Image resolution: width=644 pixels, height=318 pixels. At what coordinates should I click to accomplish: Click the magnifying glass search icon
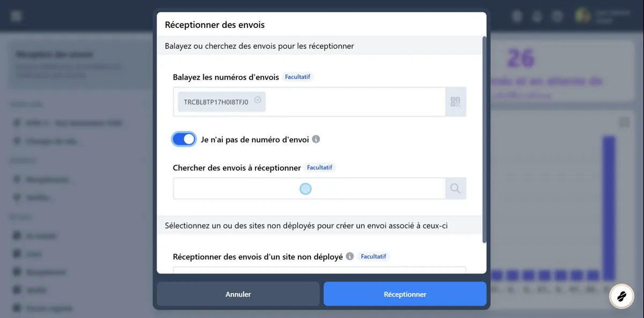455,189
